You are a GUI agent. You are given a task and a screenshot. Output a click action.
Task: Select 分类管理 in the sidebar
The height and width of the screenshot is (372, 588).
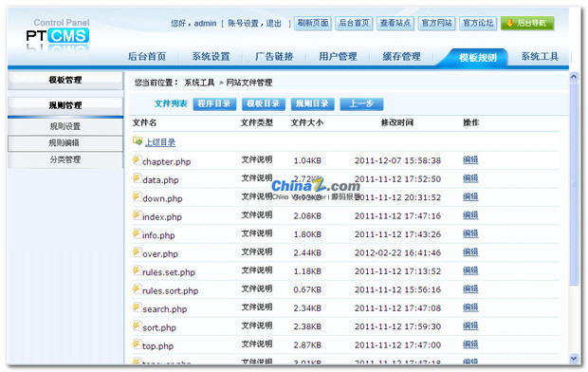[65, 160]
